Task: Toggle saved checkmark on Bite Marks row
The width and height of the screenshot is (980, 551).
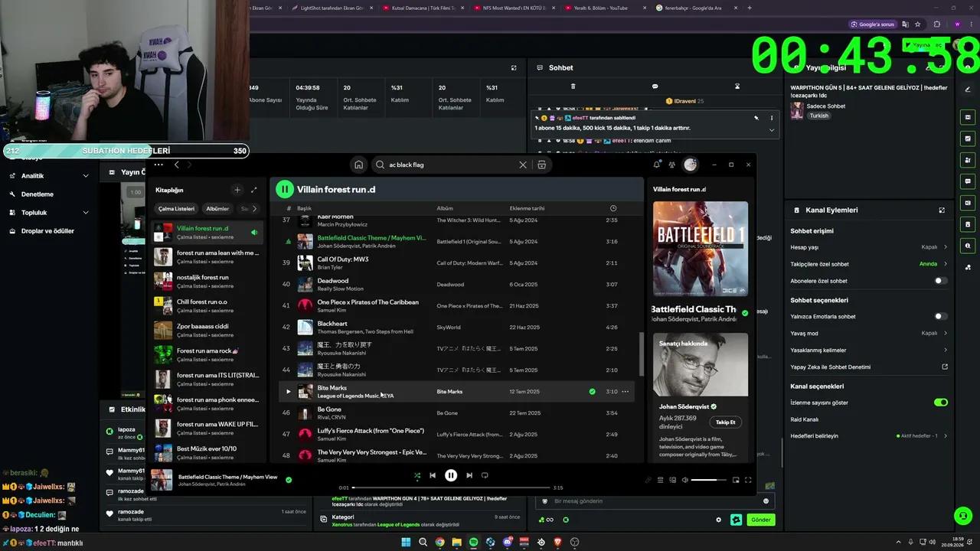Action: pos(592,392)
